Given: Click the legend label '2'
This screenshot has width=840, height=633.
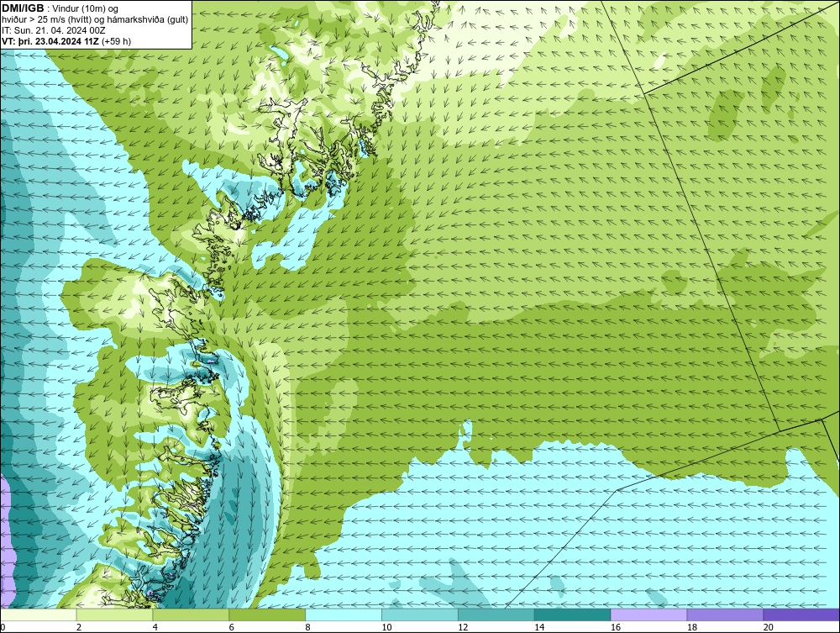Looking at the screenshot, I should tap(79, 627).
